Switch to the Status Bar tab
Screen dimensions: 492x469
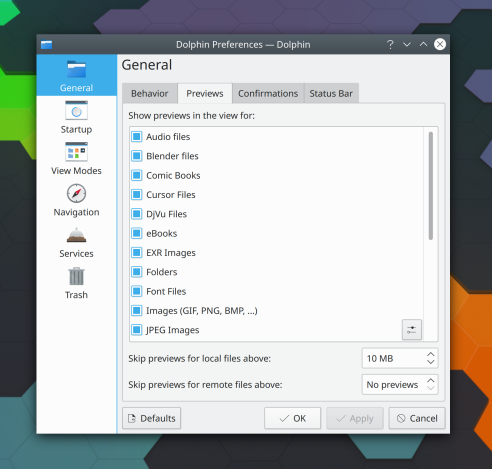tap(331, 93)
